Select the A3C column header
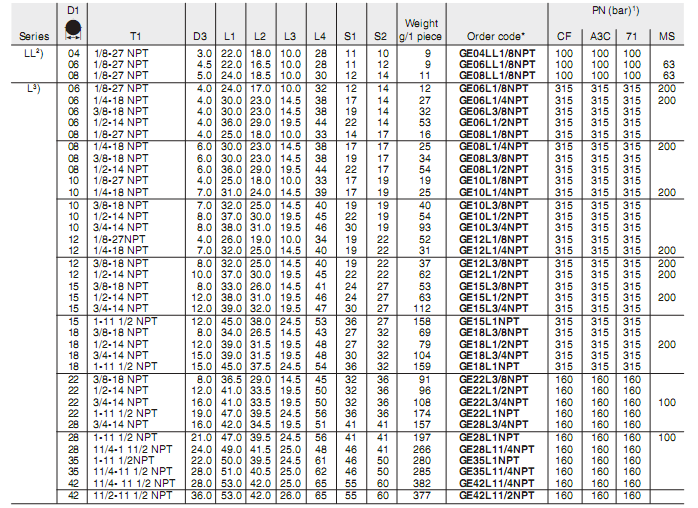This screenshot has width=698, height=508. pyautogui.click(x=600, y=36)
